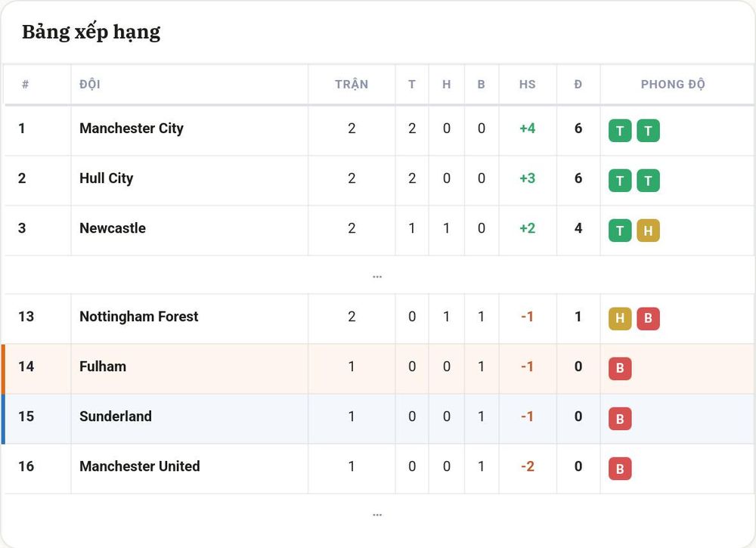Click the TRẬN column header
Image resolution: width=756 pixels, height=548 pixels.
click(x=352, y=84)
